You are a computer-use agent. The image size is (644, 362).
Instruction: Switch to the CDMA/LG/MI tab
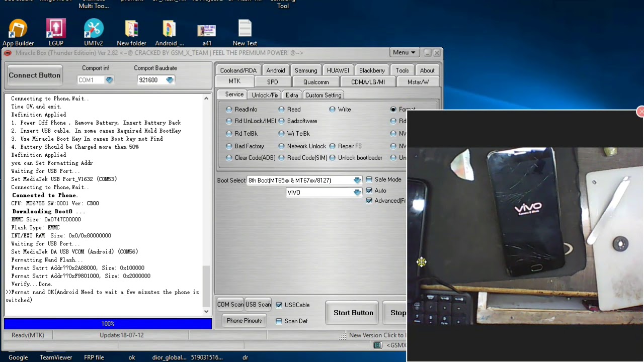click(x=368, y=82)
